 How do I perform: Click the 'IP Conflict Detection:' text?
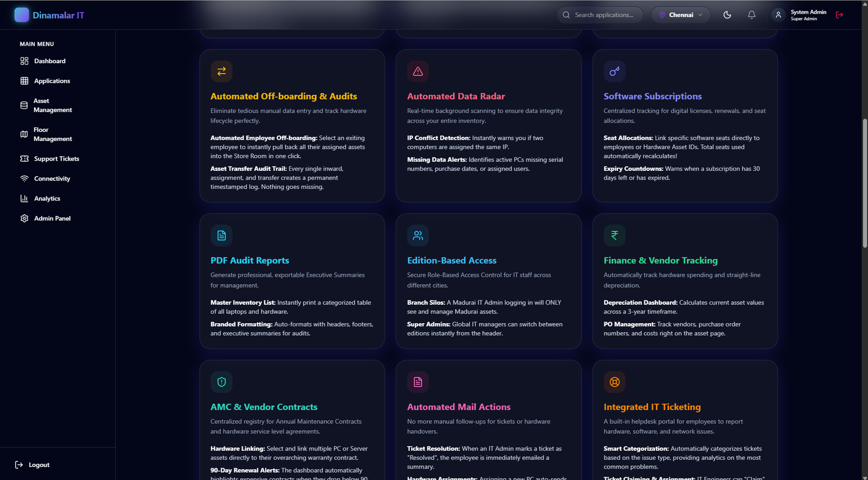pyautogui.click(x=439, y=138)
